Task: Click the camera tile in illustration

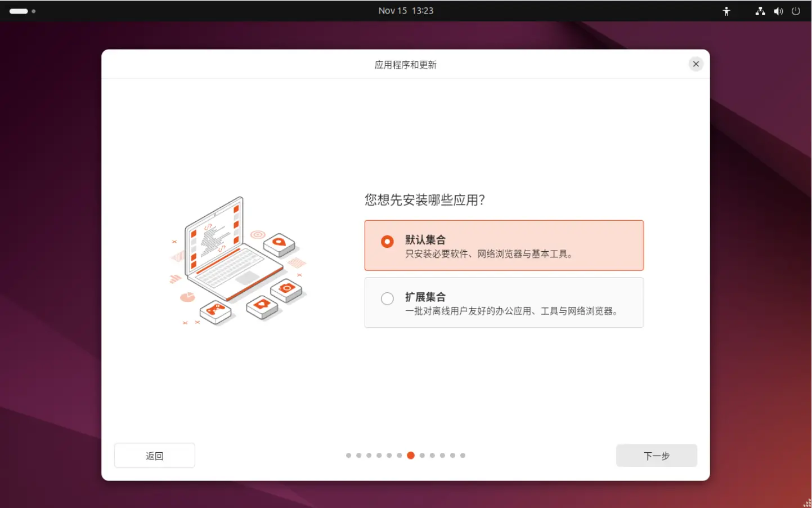Action: pyautogui.click(x=286, y=289)
